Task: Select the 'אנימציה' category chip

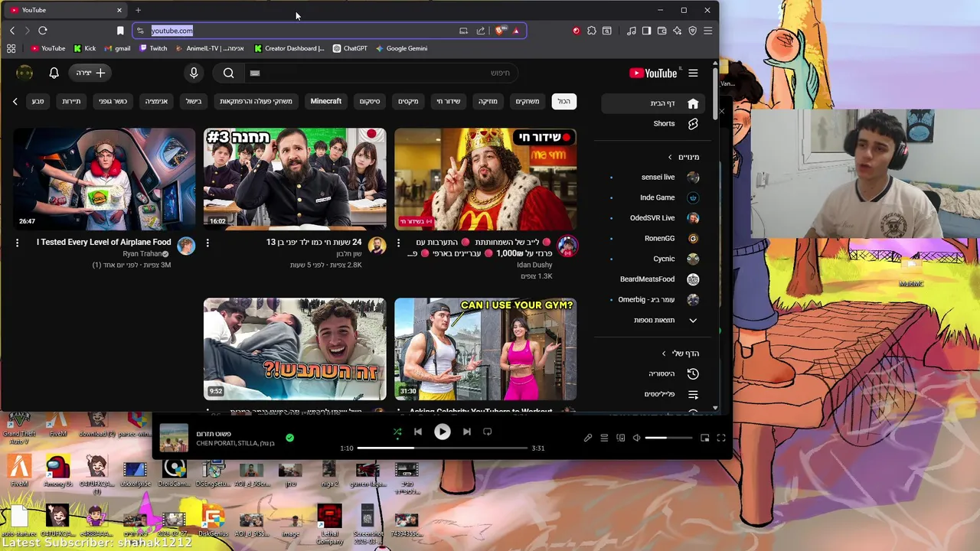Action: [156, 101]
